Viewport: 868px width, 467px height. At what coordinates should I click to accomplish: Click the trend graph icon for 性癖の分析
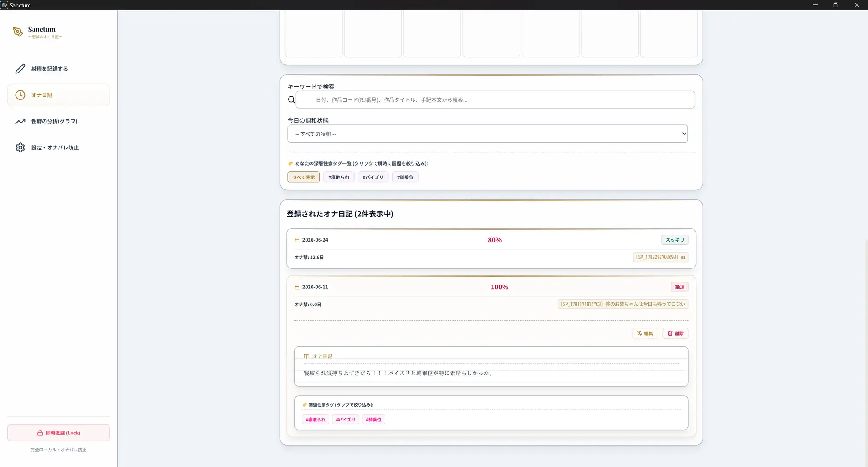click(20, 121)
